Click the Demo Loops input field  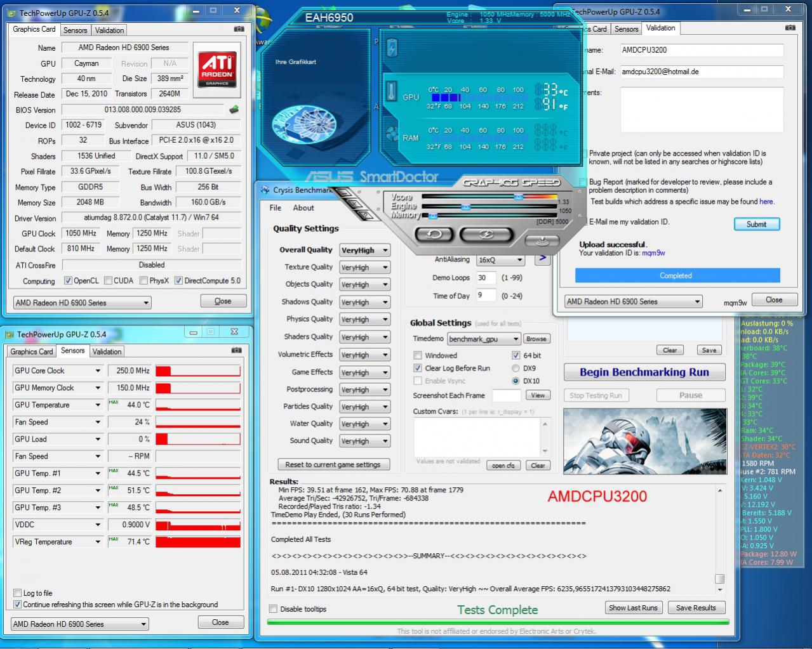486,278
